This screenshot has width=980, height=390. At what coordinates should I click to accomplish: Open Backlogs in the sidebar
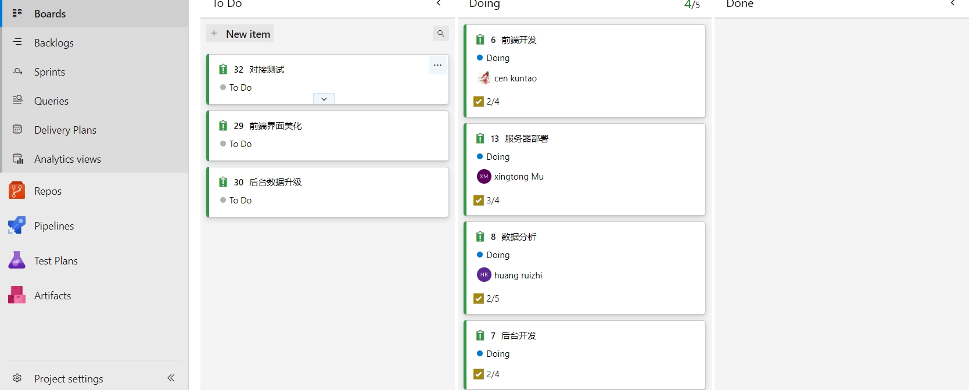pos(95,42)
